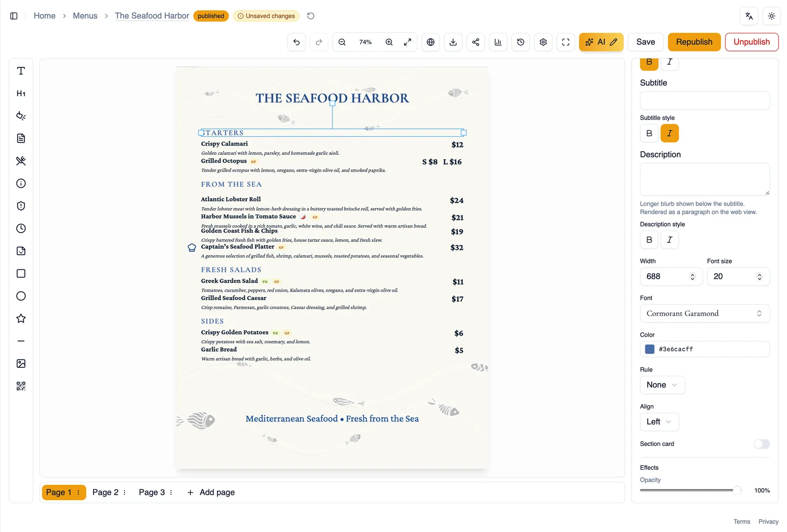The height and width of the screenshot is (532, 787).
Task: Zoom out of the canvas
Action: pyautogui.click(x=342, y=42)
